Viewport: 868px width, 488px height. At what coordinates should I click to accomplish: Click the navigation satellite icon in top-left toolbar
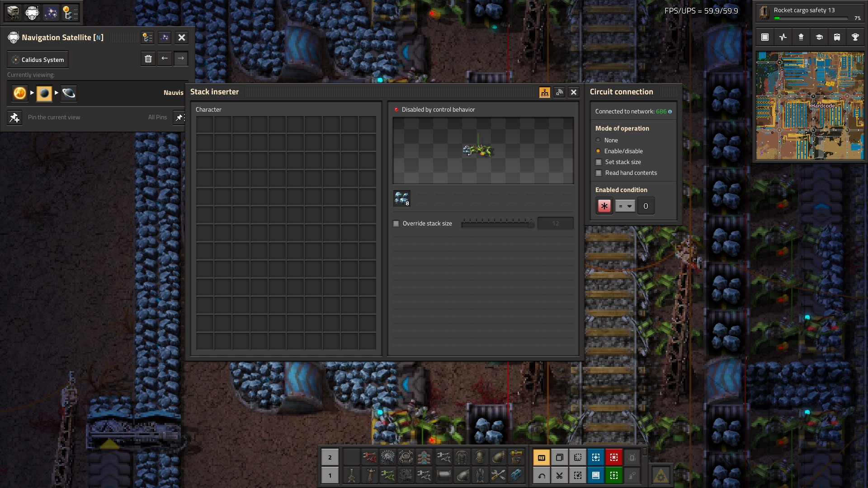pyautogui.click(x=32, y=13)
